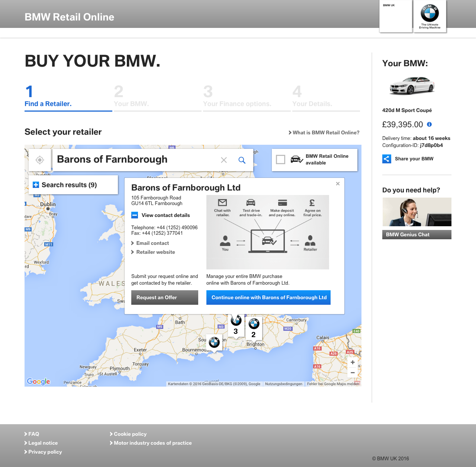Click the Request an Offer button
The height and width of the screenshot is (467, 476).
tap(164, 297)
